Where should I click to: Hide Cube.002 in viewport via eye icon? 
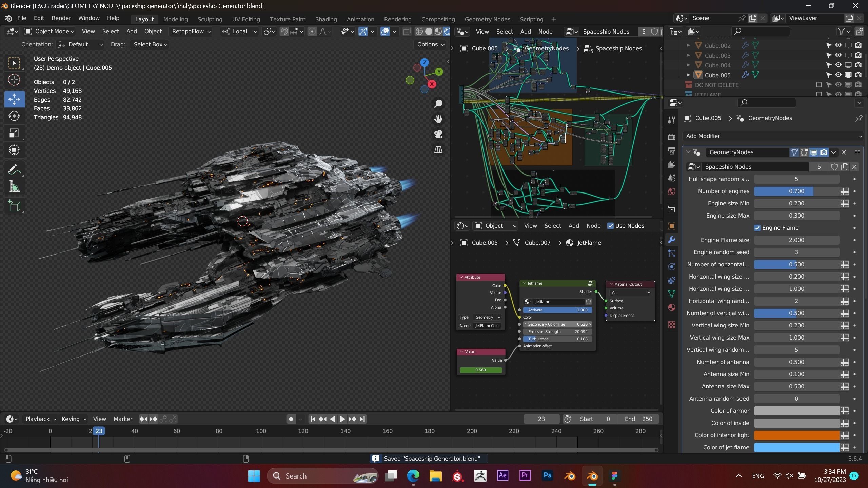point(838,45)
